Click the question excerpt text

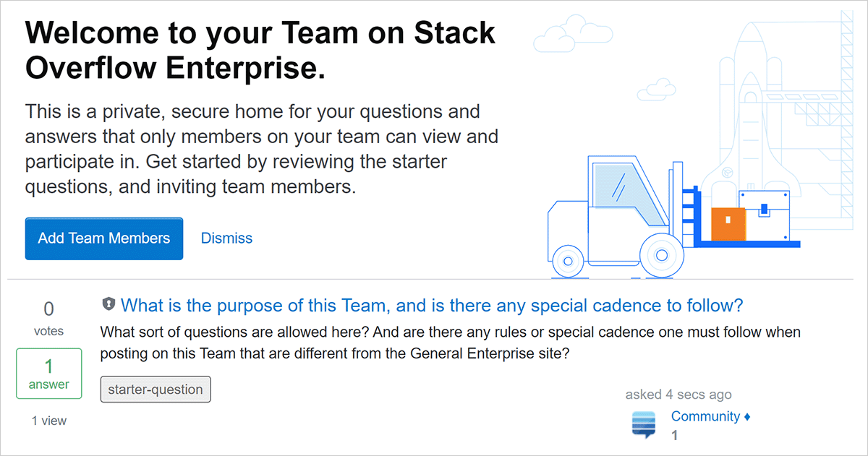click(448, 343)
